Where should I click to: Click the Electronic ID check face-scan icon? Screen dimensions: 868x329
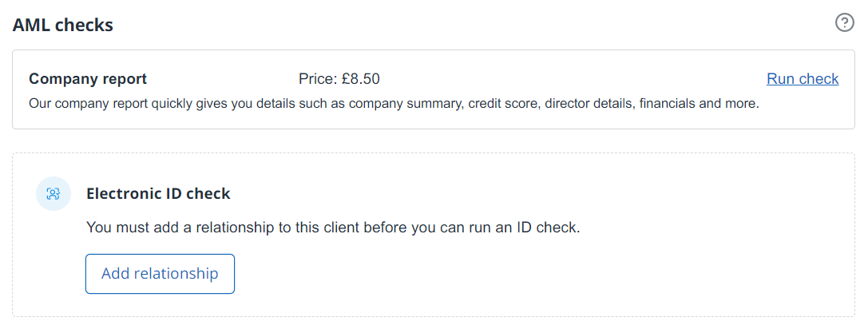(x=54, y=193)
